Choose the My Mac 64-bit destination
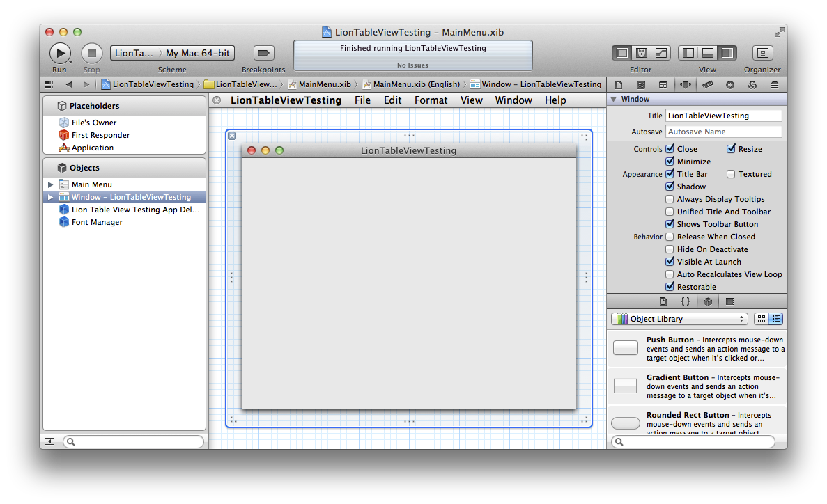This screenshot has width=827, height=504. [x=198, y=53]
